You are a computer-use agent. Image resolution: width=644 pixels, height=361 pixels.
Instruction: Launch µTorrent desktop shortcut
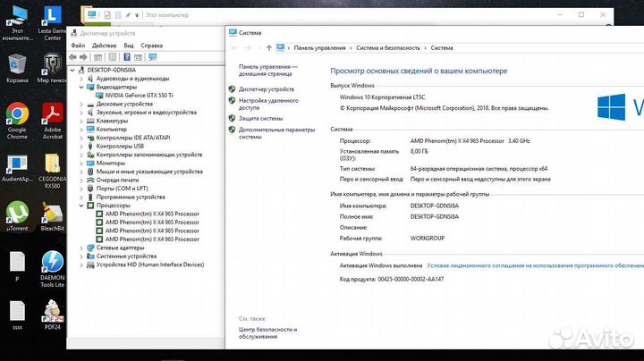17,216
